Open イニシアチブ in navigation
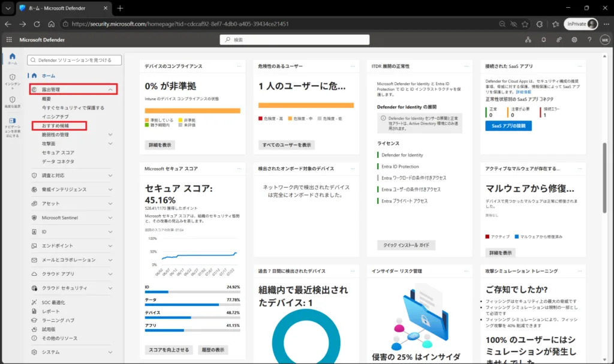 click(55, 117)
